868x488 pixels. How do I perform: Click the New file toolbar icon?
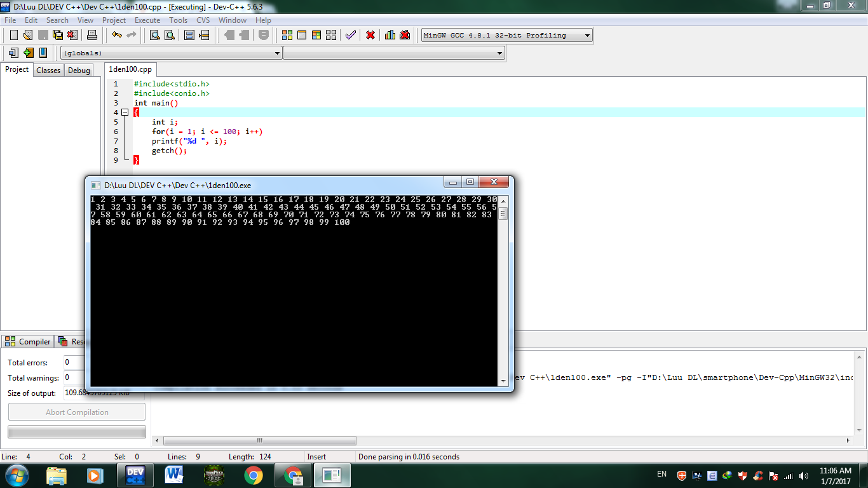tap(13, 35)
